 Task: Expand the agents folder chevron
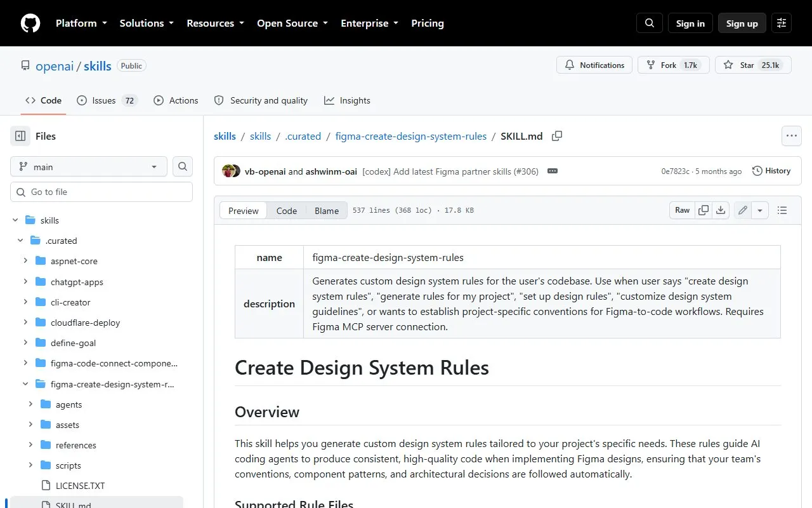[x=30, y=404]
